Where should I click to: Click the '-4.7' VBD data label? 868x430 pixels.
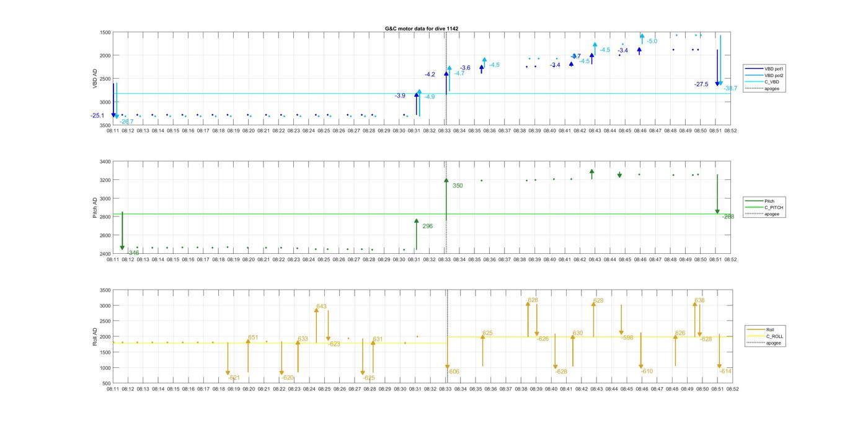pos(459,73)
